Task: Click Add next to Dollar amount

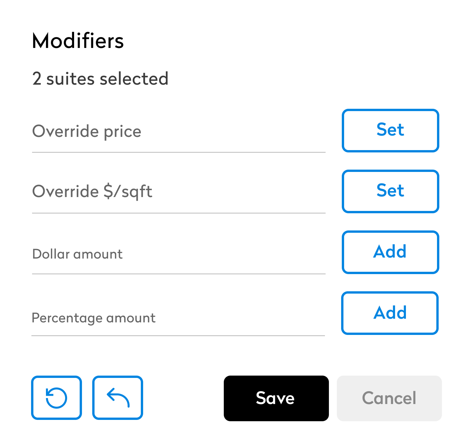Action: pos(390,252)
